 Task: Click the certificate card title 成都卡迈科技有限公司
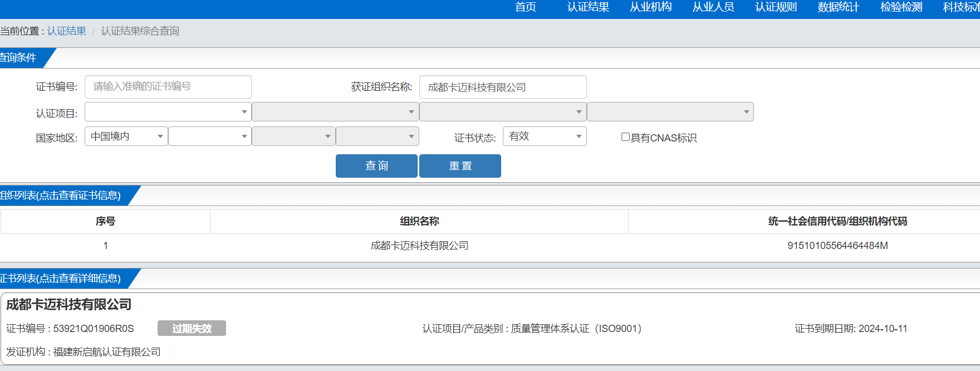[x=69, y=305]
